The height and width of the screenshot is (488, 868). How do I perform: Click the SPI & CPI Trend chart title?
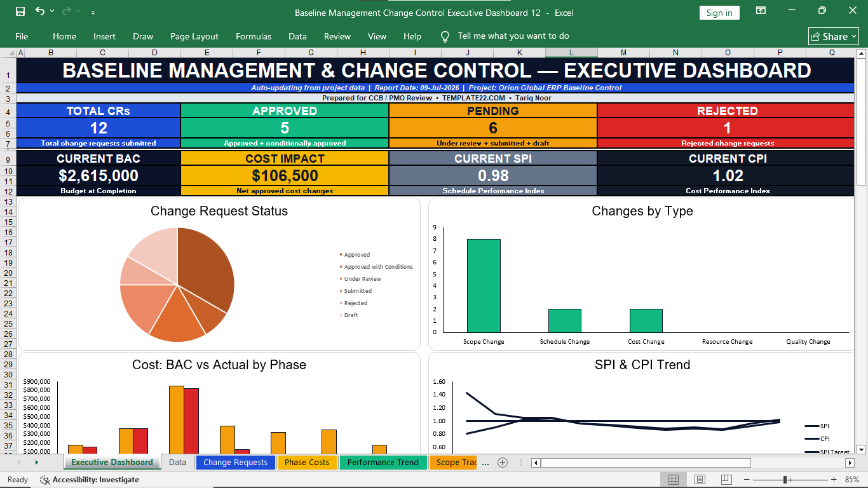click(642, 365)
